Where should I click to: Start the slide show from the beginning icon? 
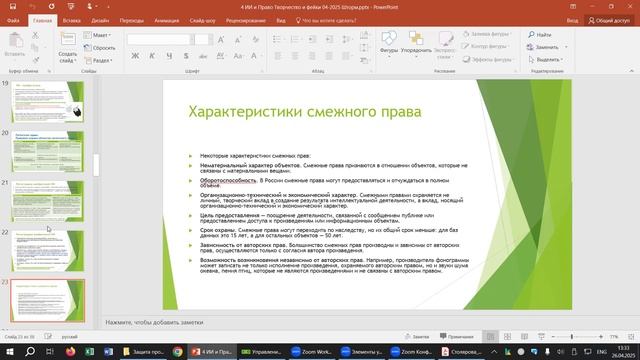[x=71, y=7]
